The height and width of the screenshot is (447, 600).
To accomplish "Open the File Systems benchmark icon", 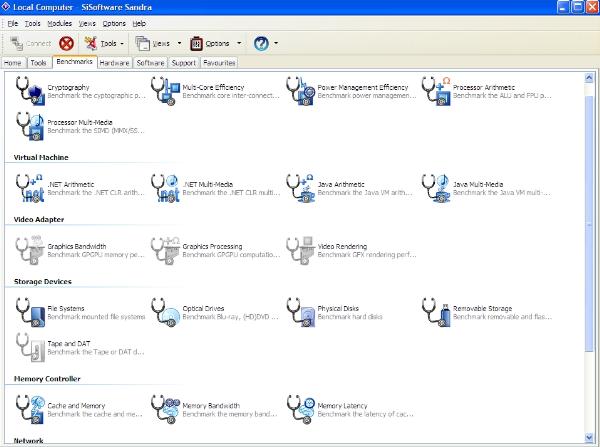I will [x=30, y=312].
